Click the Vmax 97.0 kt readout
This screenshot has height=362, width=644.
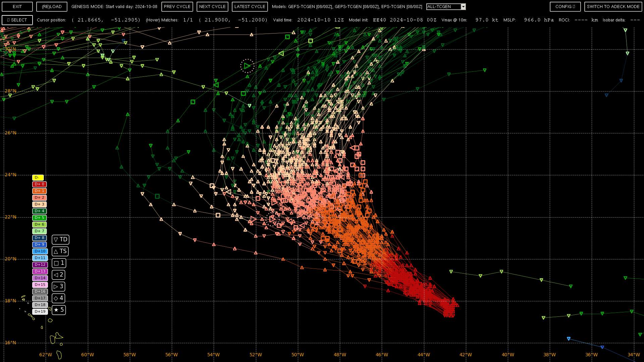487,20
